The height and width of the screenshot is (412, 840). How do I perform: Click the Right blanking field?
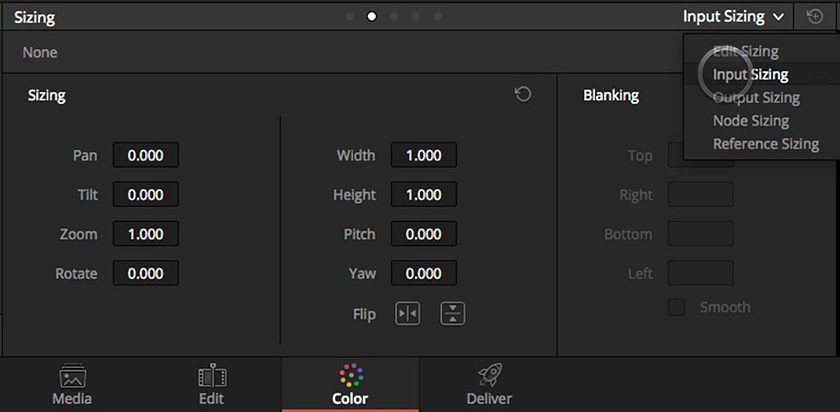(701, 194)
